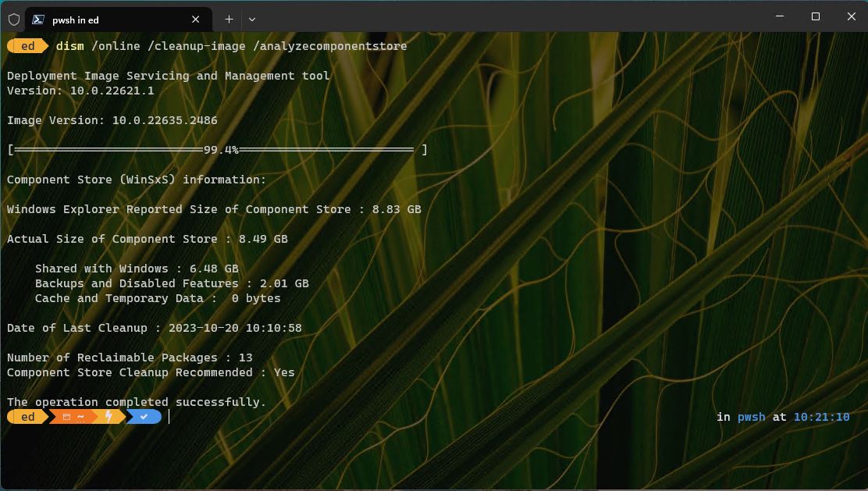Click 'Component Store Cleanup Recommended : Yes' line
868x491 pixels.
click(151, 372)
